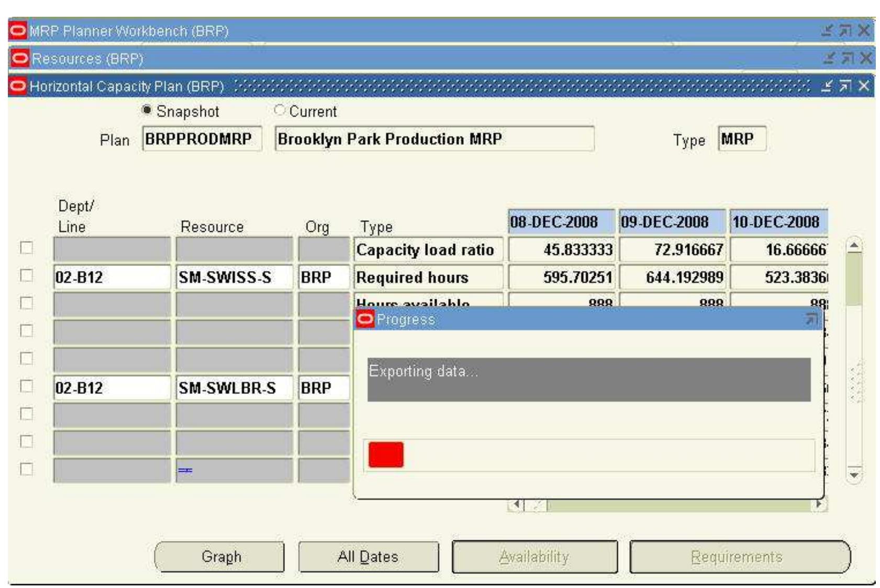The image size is (880, 588).
Task: Click the 09-DEC-2008 date column header
Action: (x=672, y=222)
